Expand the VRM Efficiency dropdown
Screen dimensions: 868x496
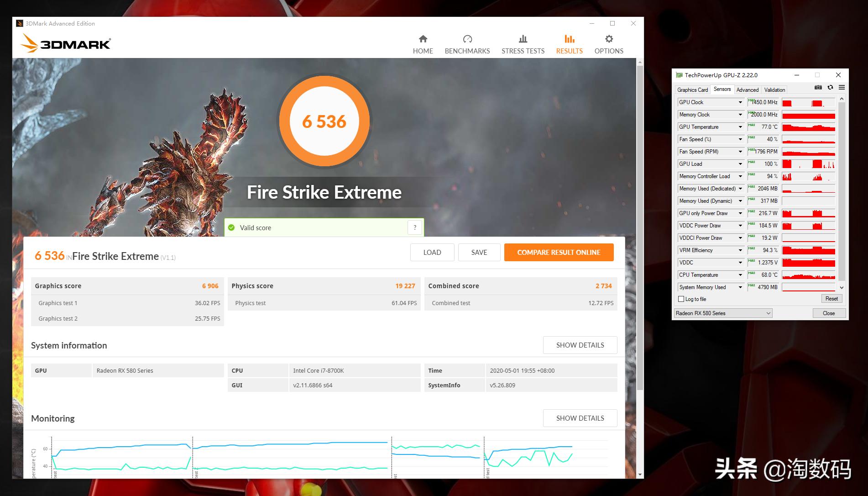click(740, 250)
